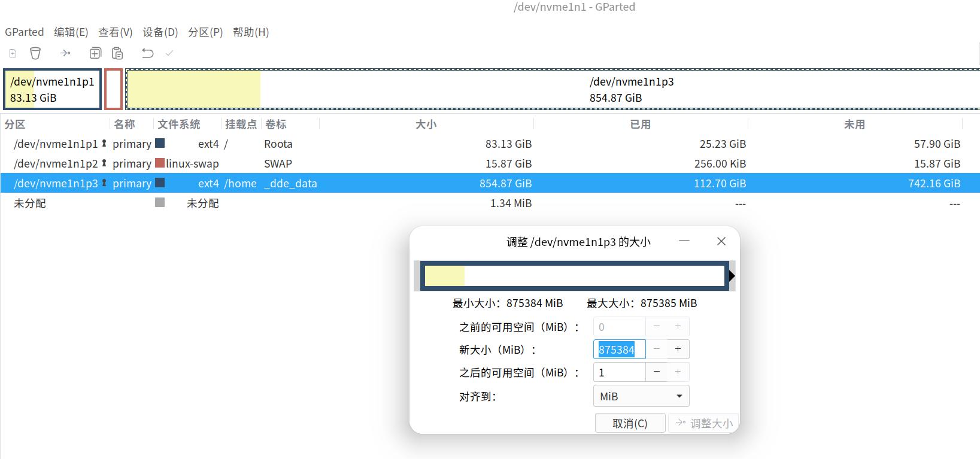This screenshot has height=459, width=980.
Task: Click the 新大小 (MiB) input field
Action: 620,349
